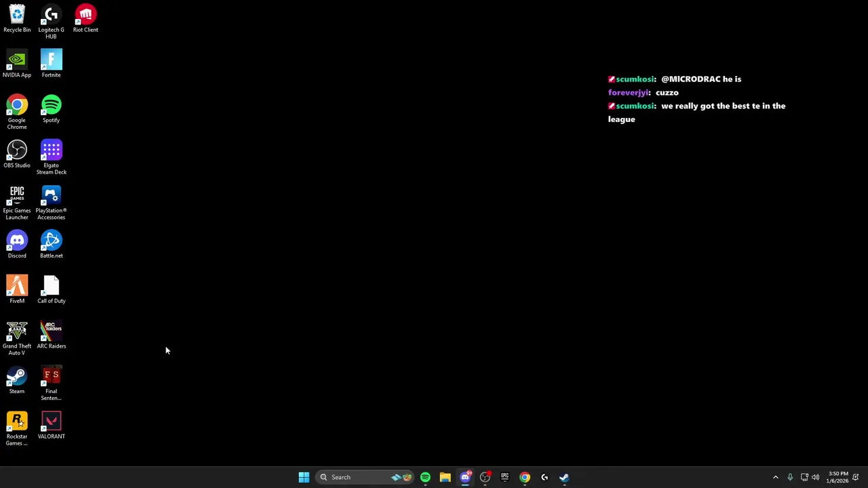The height and width of the screenshot is (488, 868).
Task: Click chat message 'cuzzo'
Action: 667,93
